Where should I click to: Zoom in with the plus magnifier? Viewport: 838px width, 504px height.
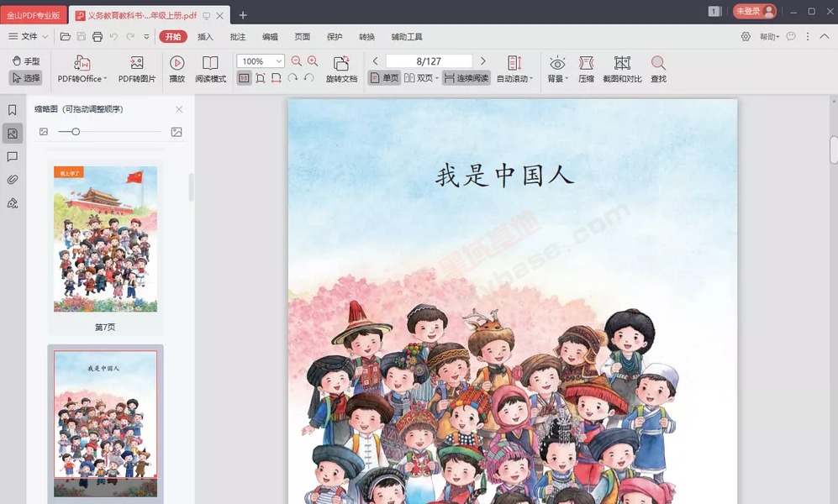(x=313, y=61)
